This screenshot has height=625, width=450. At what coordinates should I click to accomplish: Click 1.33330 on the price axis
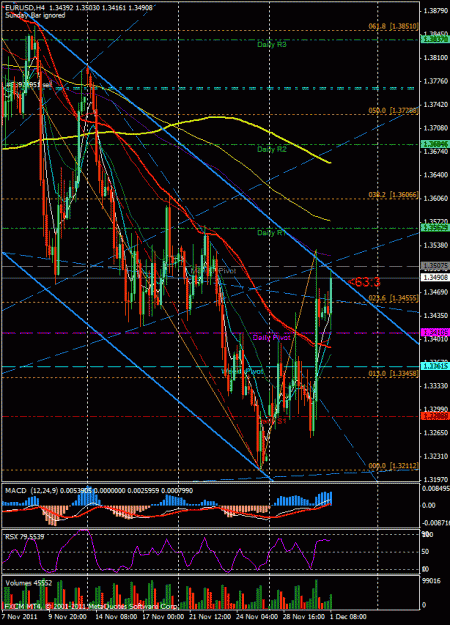pyautogui.click(x=435, y=386)
